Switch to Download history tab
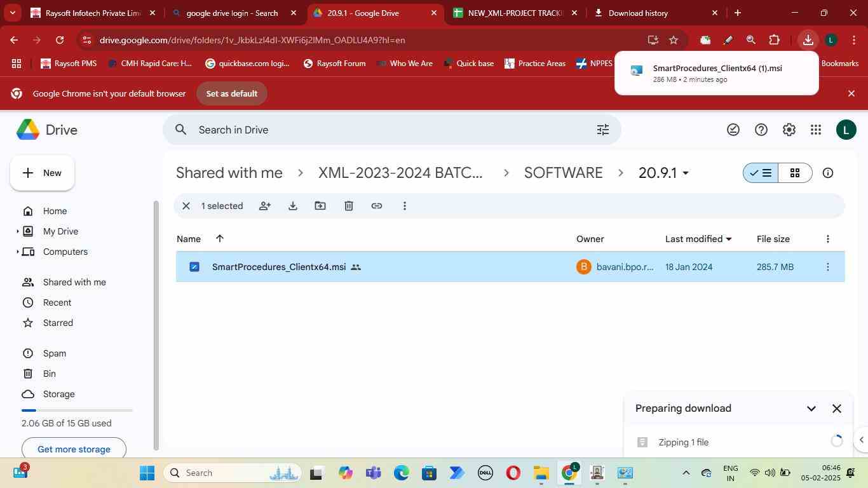The image size is (868, 488). coord(655,13)
